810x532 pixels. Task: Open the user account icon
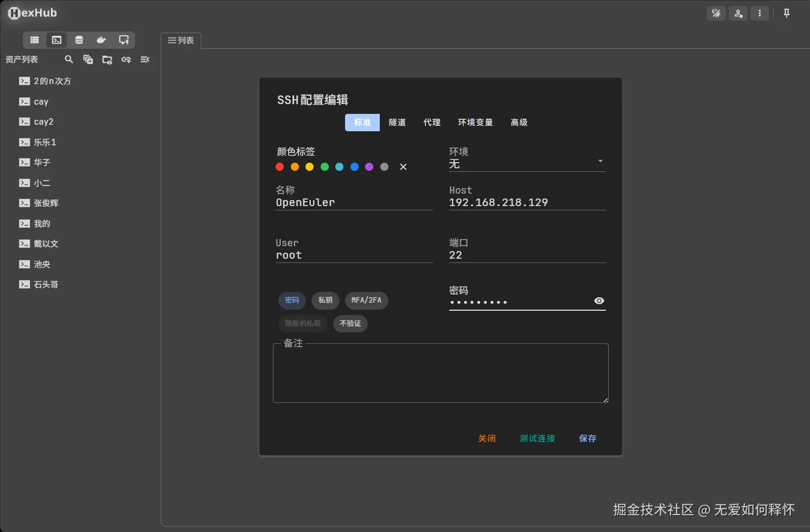738,14
